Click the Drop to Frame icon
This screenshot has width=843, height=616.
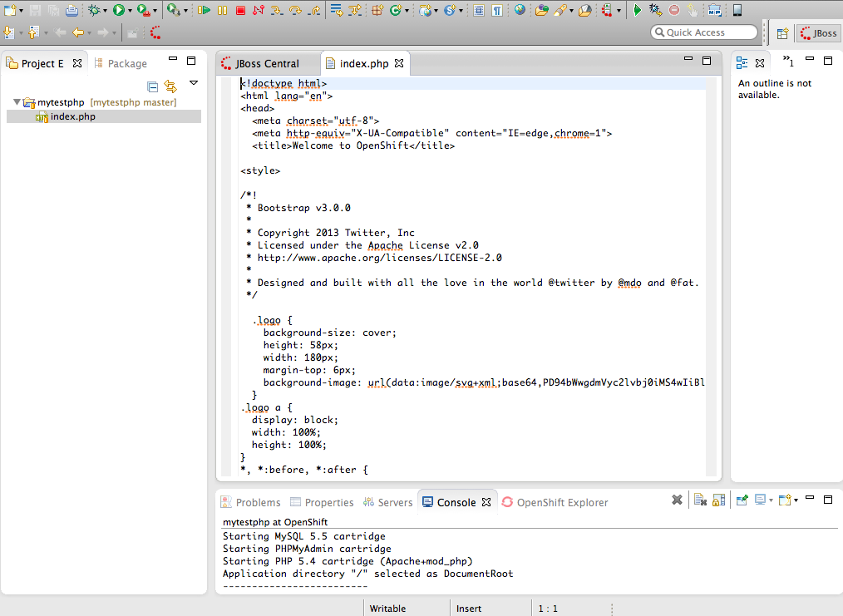pyautogui.click(x=337, y=10)
